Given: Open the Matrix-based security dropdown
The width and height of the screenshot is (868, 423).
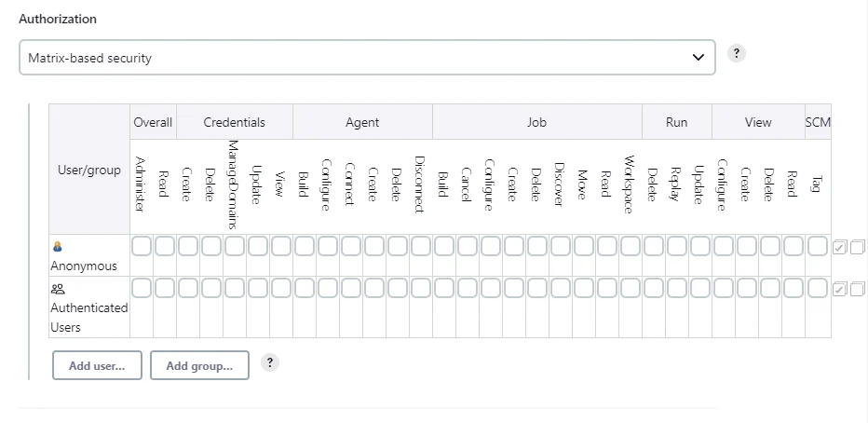Looking at the screenshot, I should pos(367,57).
